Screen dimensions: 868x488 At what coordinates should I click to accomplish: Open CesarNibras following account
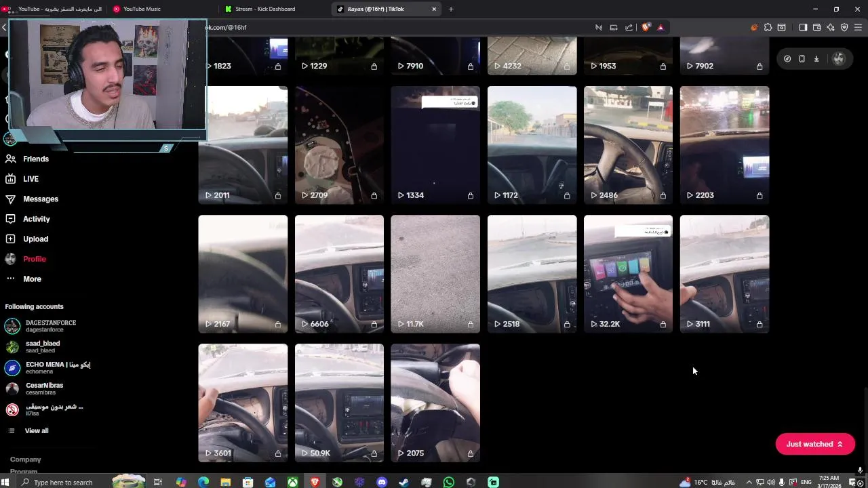[x=35, y=388]
